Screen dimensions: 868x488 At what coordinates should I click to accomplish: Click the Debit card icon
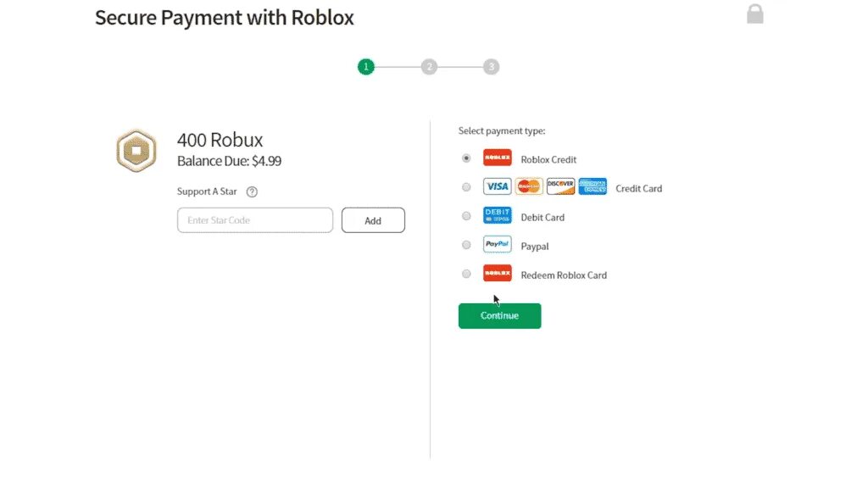[497, 215]
